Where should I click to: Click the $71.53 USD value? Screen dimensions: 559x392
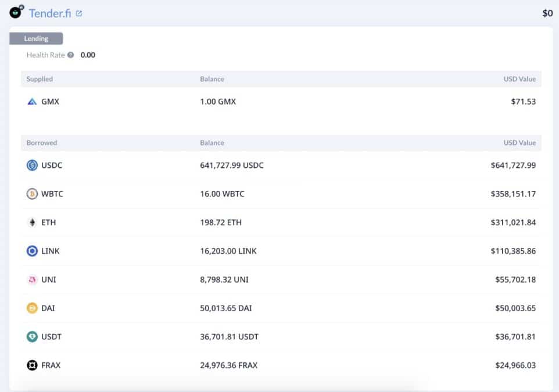(x=524, y=102)
